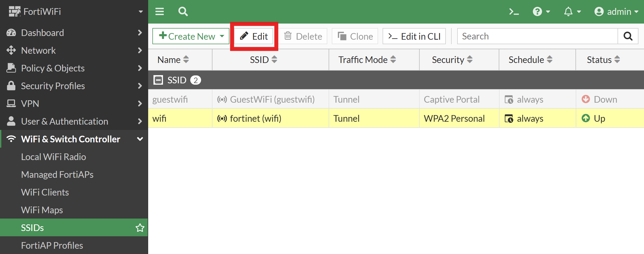Open the global search icon in header
Viewport: 644px width, 254px height.
pyautogui.click(x=183, y=11)
